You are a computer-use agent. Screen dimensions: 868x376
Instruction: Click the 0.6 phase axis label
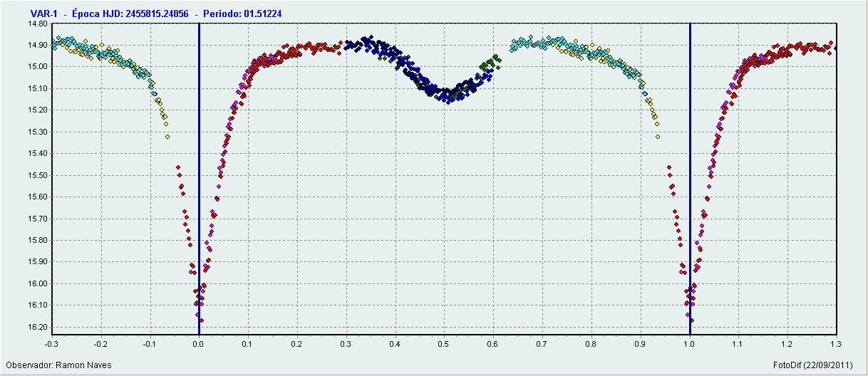click(x=492, y=344)
